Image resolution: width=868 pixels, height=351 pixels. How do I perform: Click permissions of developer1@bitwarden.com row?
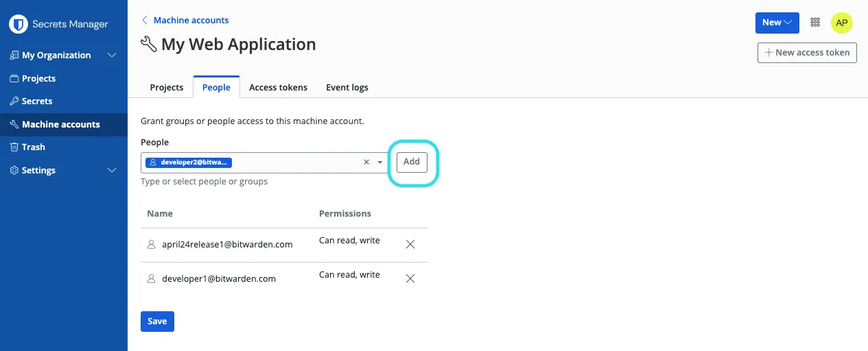click(x=349, y=275)
